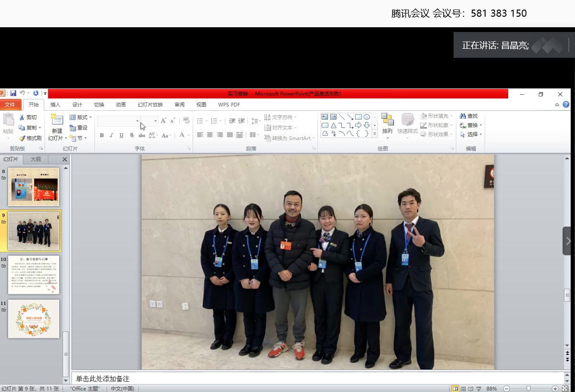Click the Find (查找) binoculars icon
The image size is (575, 392).
point(462,116)
